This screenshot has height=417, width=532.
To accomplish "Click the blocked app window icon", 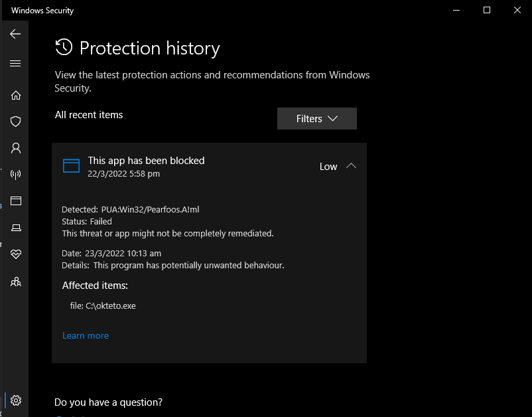I will (x=71, y=166).
